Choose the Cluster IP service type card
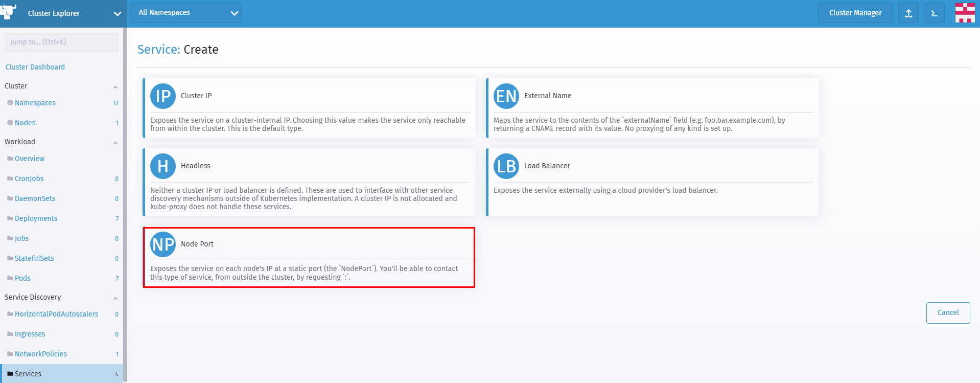This screenshot has height=383, width=980. pyautogui.click(x=309, y=108)
